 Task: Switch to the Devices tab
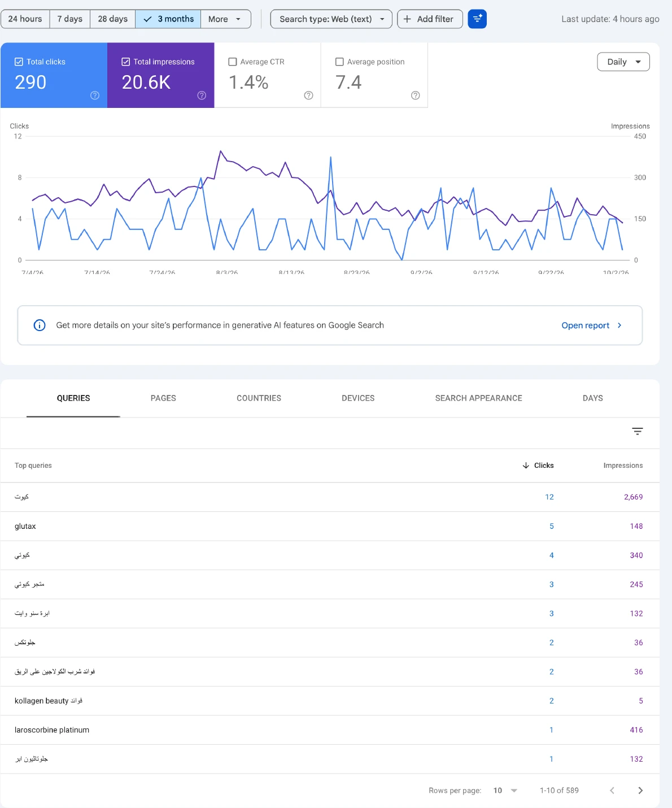tap(358, 398)
